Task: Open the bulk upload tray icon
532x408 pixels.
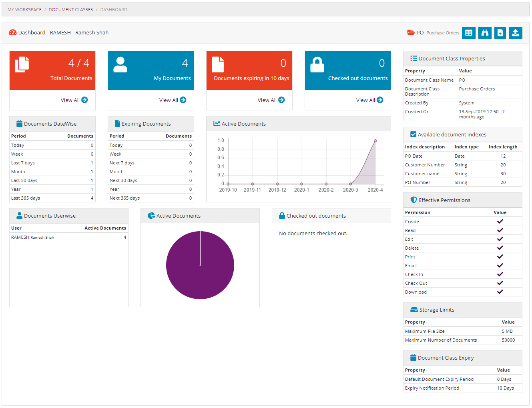Action: (515, 33)
